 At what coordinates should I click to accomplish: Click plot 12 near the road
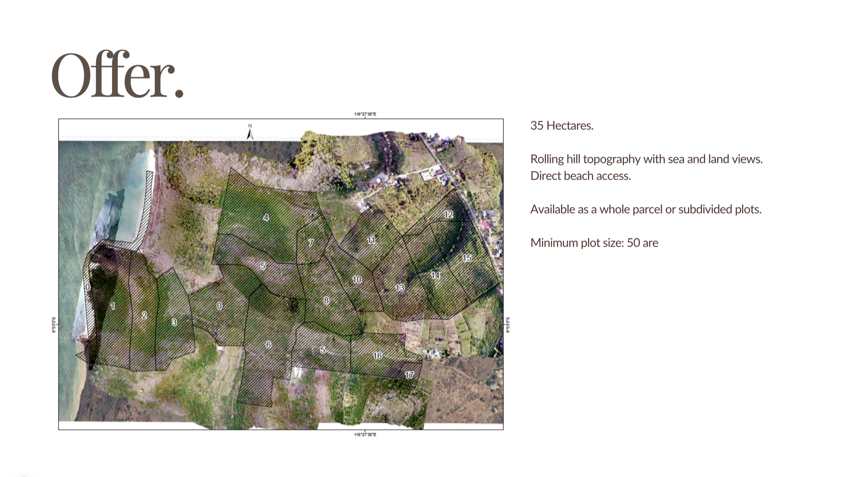coord(449,215)
